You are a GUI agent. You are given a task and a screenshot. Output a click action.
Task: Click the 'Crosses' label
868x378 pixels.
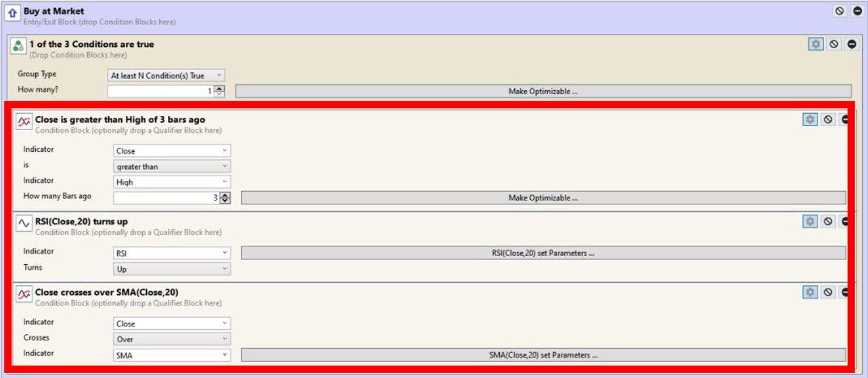36,338
